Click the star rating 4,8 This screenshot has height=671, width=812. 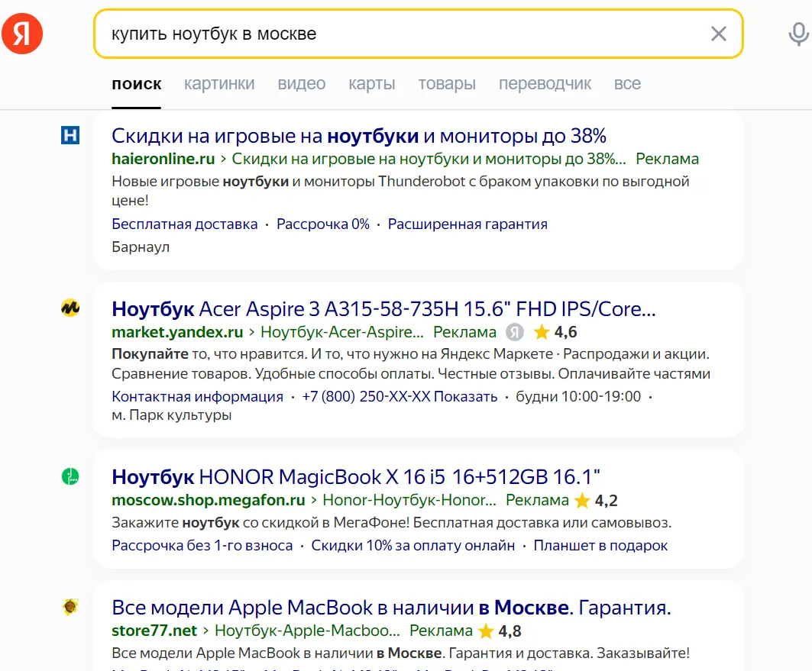point(500,631)
